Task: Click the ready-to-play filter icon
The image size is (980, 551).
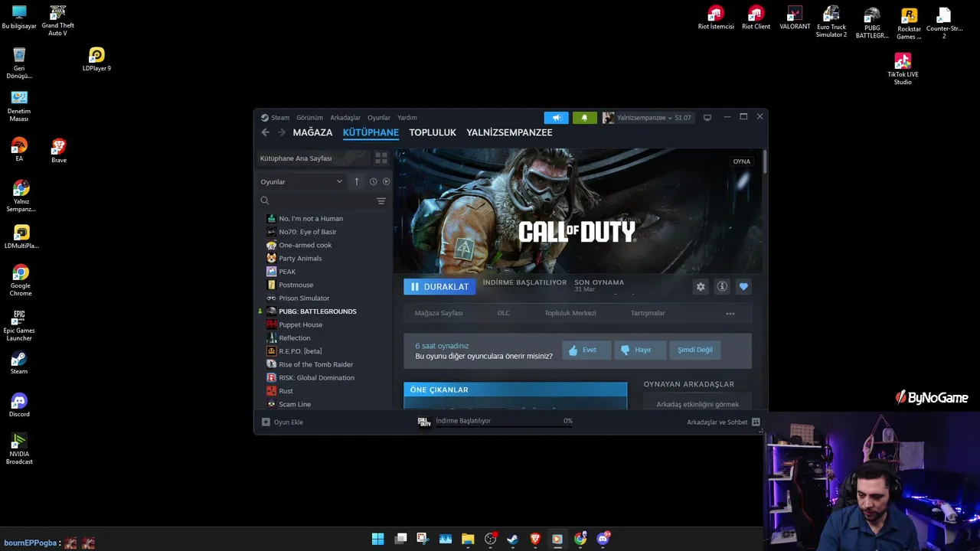Action: point(386,181)
